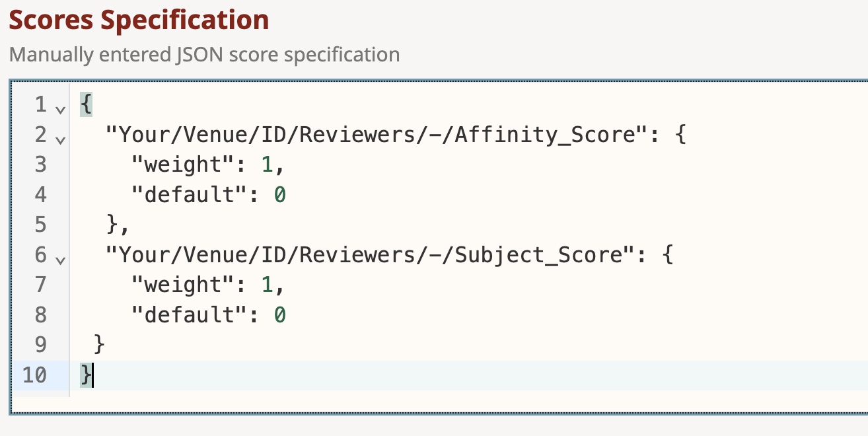868x436 pixels.
Task: Place cursor at default value 0 on line 8
Action: tap(279, 316)
